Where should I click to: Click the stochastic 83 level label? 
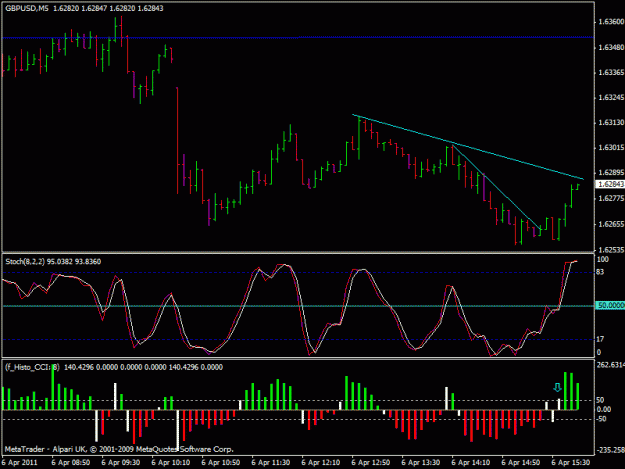click(600, 272)
